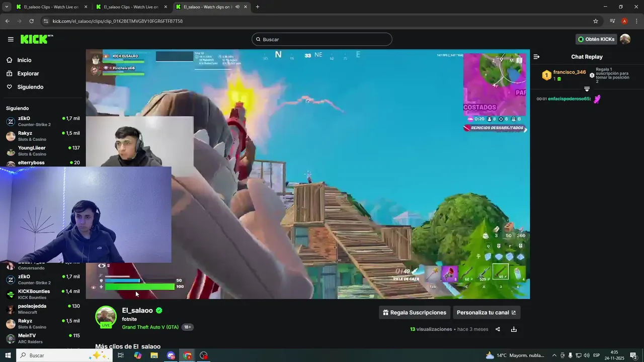Close the active 'Watch clips on' tab
This screenshot has width=644, height=362.
pos(246,7)
